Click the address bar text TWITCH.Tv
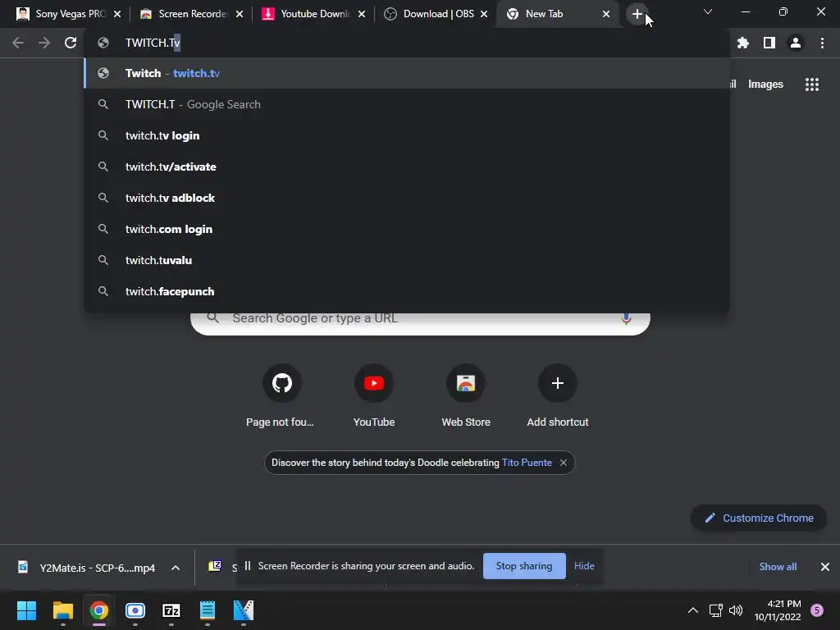 (x=153, y=43)
